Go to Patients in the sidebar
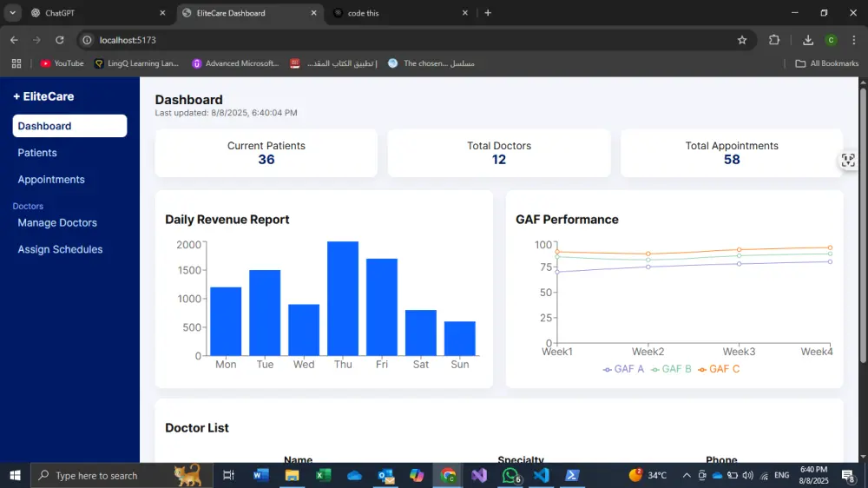The height and width of the screenshot is (488, 868). 37,152
